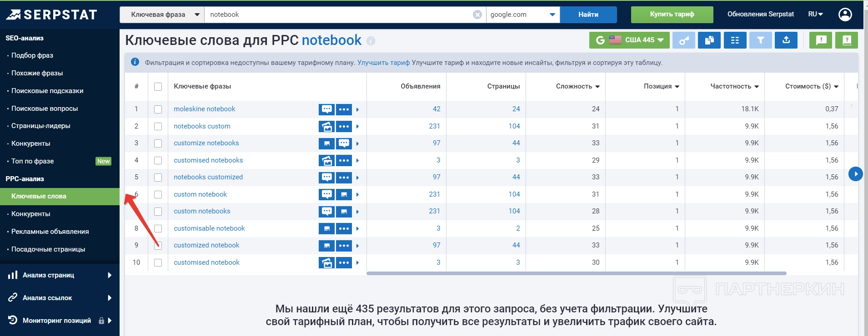Follow the Улучшить тариф link
Image resolution: width=868 pixels, height=336 pixels.
(x=383, y=63)
